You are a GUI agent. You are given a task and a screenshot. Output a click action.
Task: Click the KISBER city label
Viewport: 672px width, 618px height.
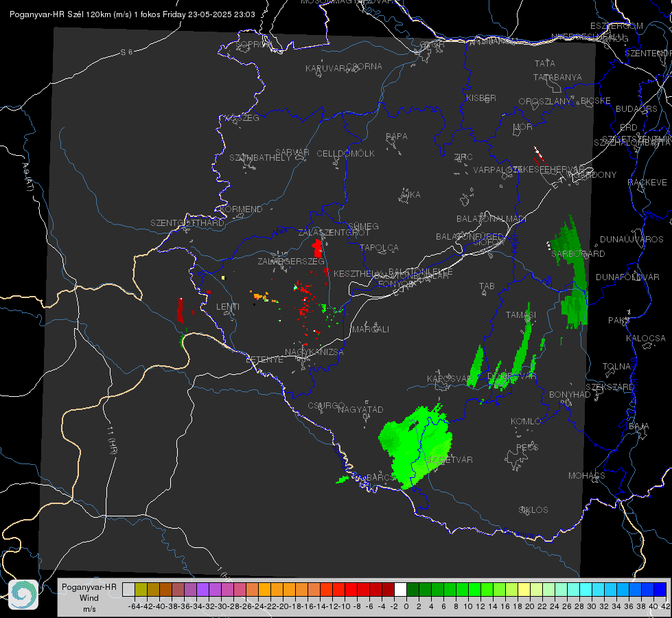pyautogui.click(x=481, y=98)
